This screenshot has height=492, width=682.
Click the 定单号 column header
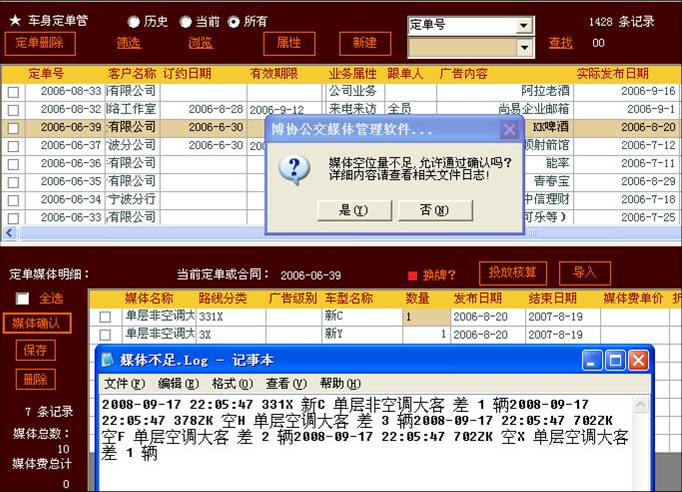(45, 73)
